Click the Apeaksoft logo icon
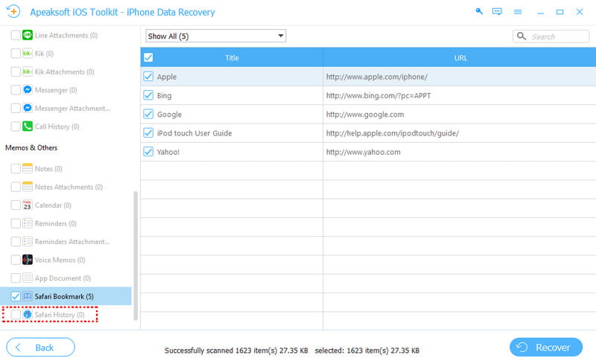 pos(13,11)
